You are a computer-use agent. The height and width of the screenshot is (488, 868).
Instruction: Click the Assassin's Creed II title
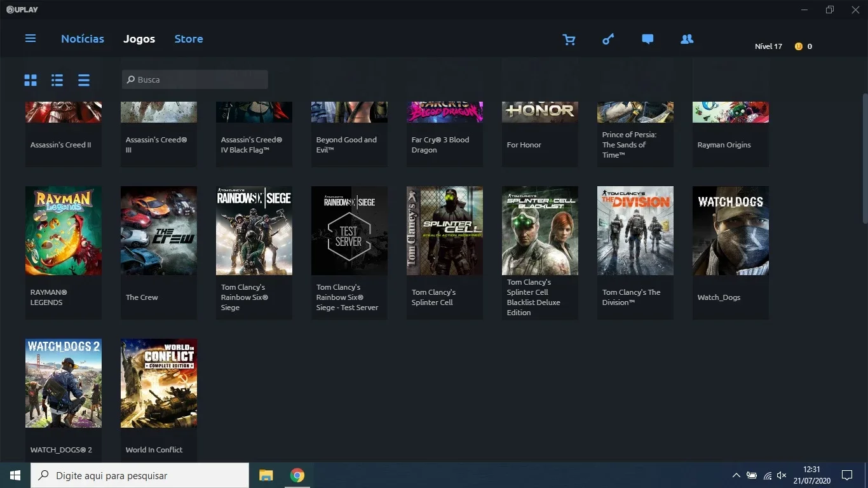(61, 145)
